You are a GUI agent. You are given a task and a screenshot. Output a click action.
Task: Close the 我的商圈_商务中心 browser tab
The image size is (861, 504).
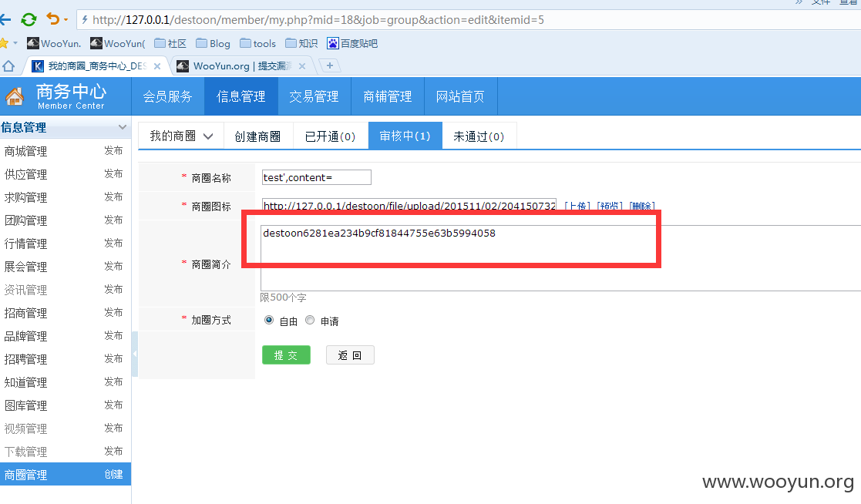tap(157, 66)
